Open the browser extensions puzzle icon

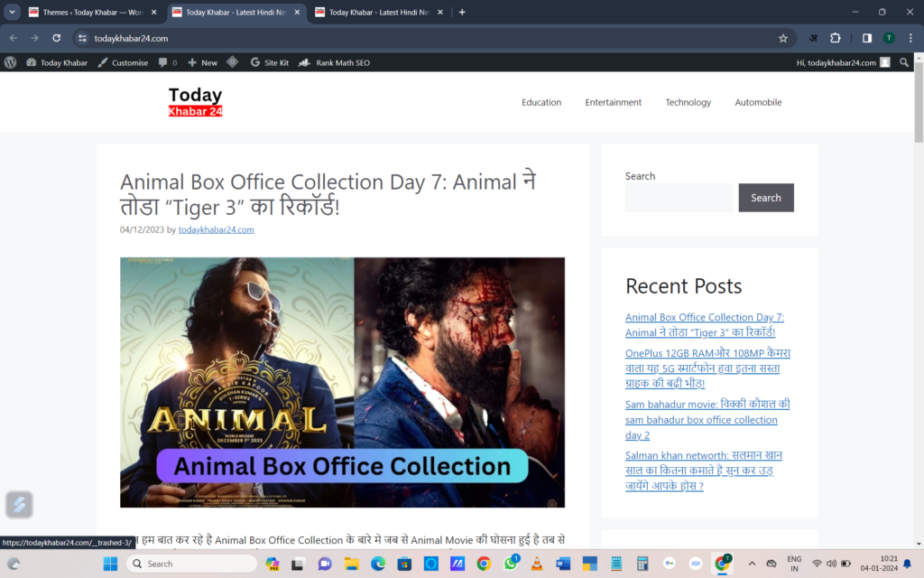[836, 38]
